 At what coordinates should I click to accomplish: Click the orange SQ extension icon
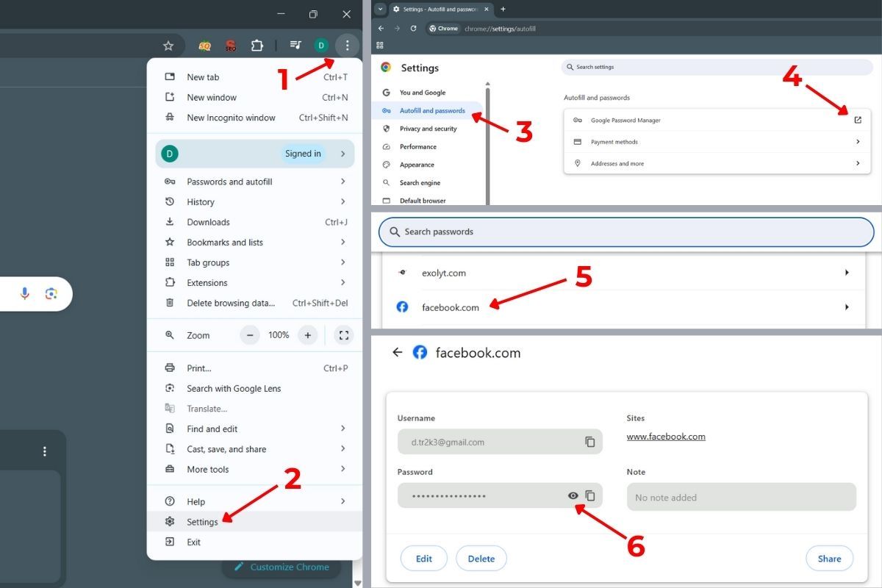204,46
